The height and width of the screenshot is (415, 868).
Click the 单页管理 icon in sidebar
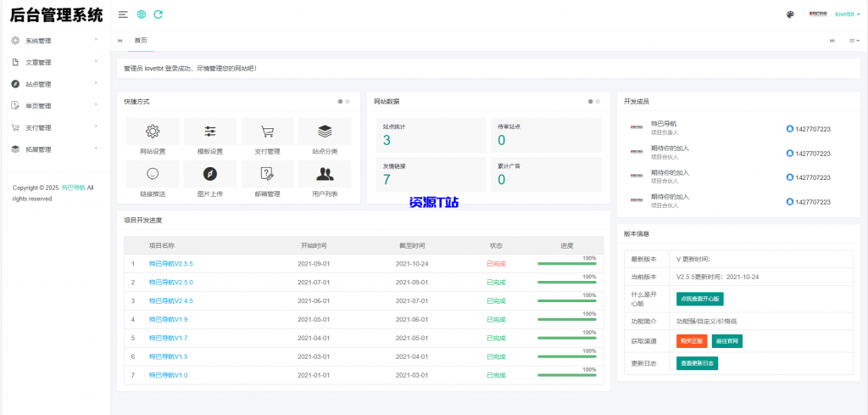pyautogui.click(x=15, y=106)
